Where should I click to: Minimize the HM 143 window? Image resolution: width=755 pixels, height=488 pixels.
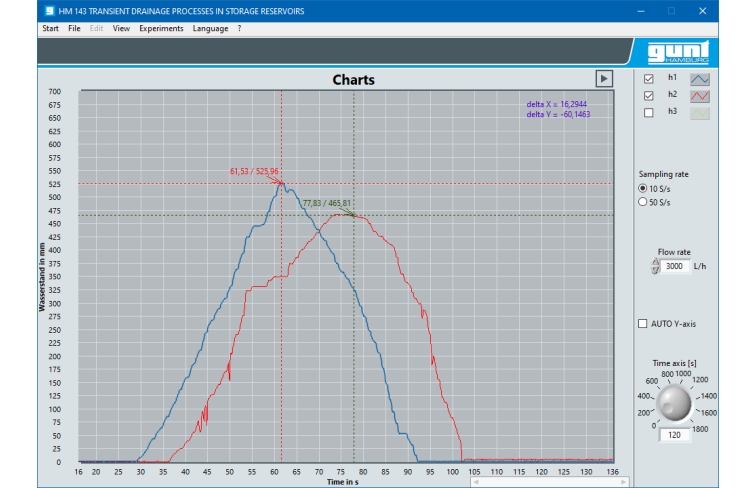click(x=641, y=11)
